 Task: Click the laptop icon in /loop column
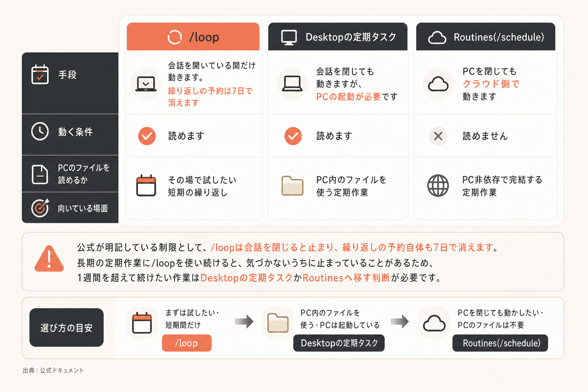146,84
